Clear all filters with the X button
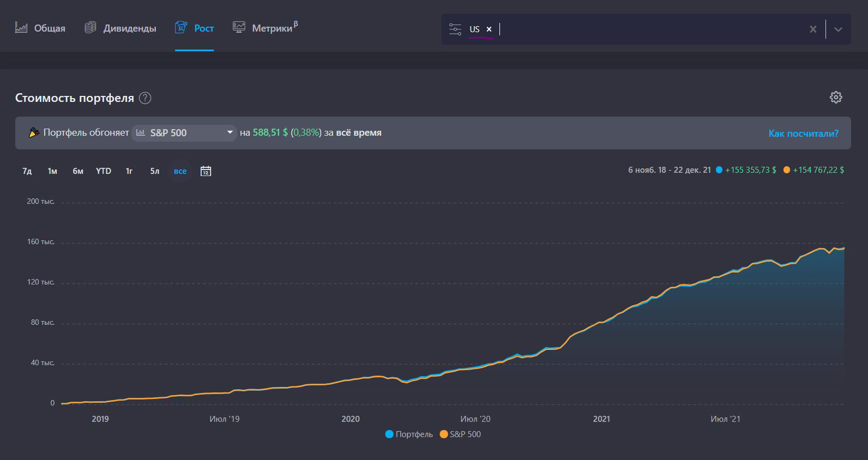The image size is (868, 460). click(813, 29)
